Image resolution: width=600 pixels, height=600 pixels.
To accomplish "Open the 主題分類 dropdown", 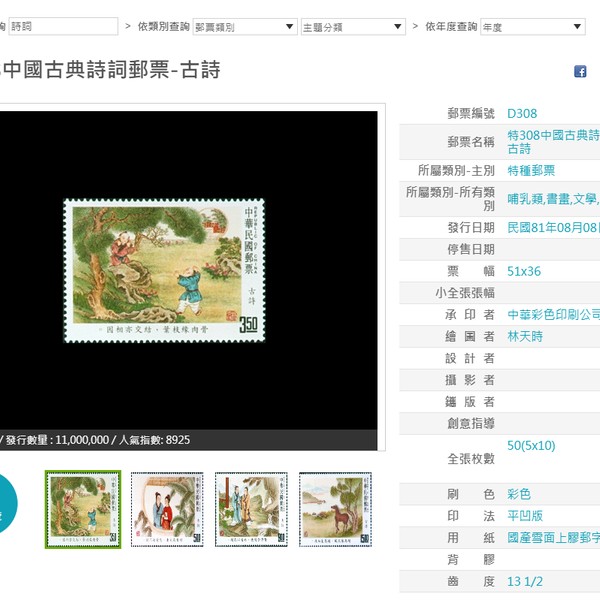I will coord(353,27).
